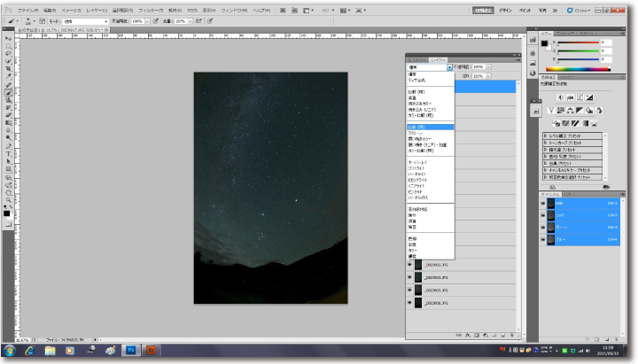The height and width of the screenshot is (364, 638).
Task: Click the foreground color swatch in toolbox
Action: pos(6,213)
